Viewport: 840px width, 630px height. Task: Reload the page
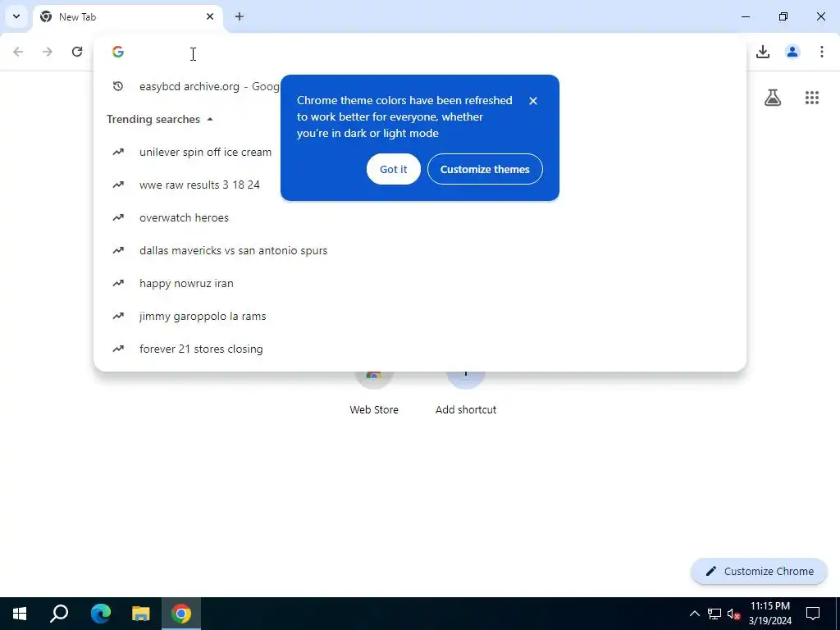(x=77, y=52)
